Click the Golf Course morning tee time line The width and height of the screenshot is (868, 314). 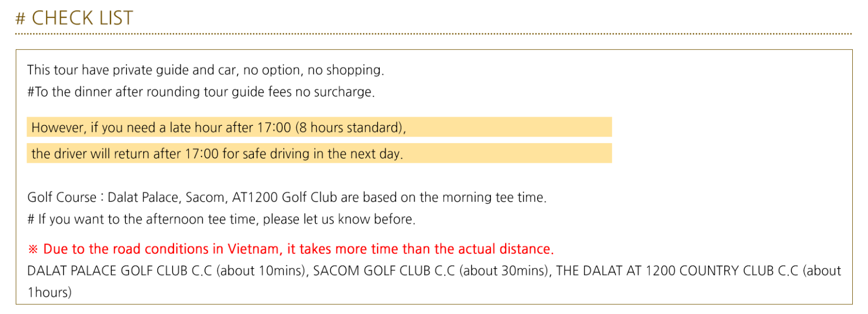click(x=287, y=197)
